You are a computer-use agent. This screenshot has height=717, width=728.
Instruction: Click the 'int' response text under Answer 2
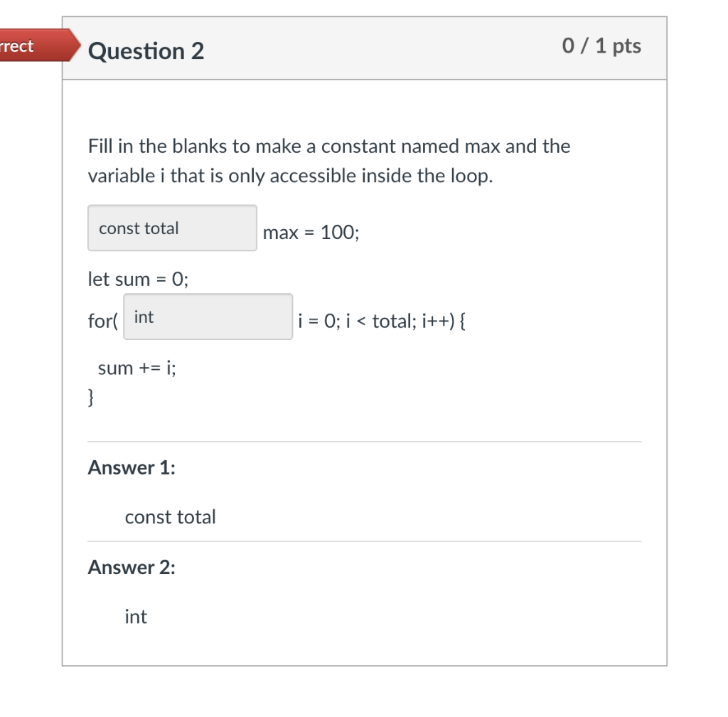coord(135,617)
